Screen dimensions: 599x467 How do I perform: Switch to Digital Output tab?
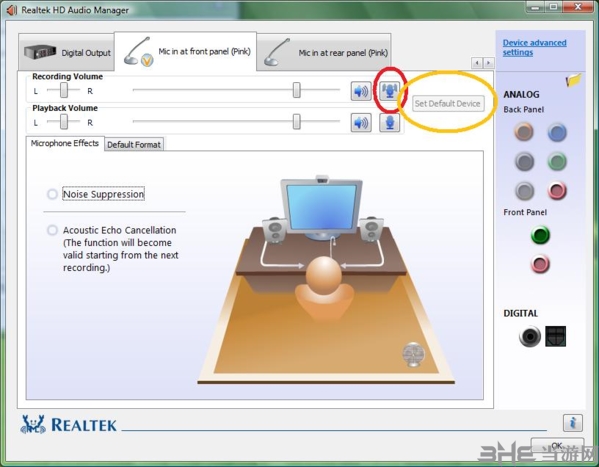point(66,52)
